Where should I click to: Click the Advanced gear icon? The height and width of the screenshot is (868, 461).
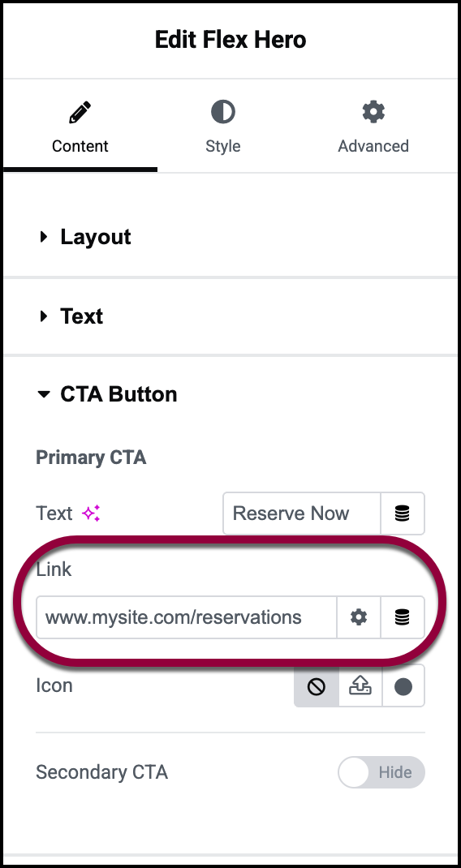[373, 112]
